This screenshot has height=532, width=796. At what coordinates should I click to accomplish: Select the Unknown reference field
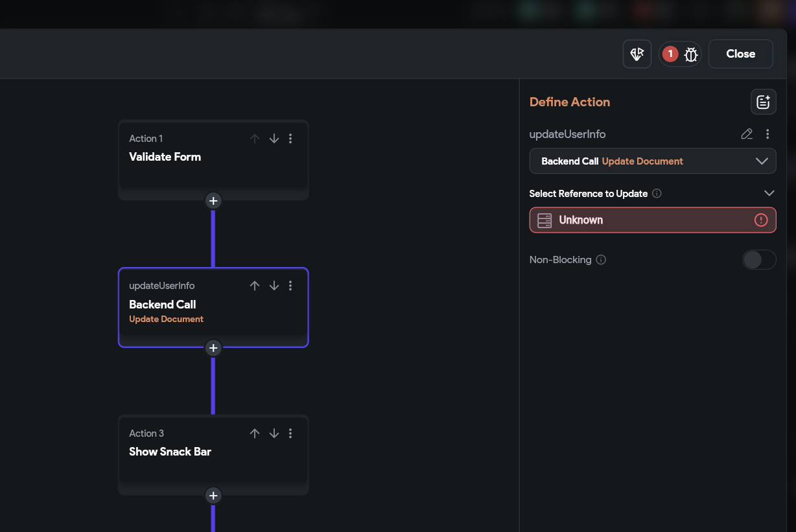(x=653, y=220)
